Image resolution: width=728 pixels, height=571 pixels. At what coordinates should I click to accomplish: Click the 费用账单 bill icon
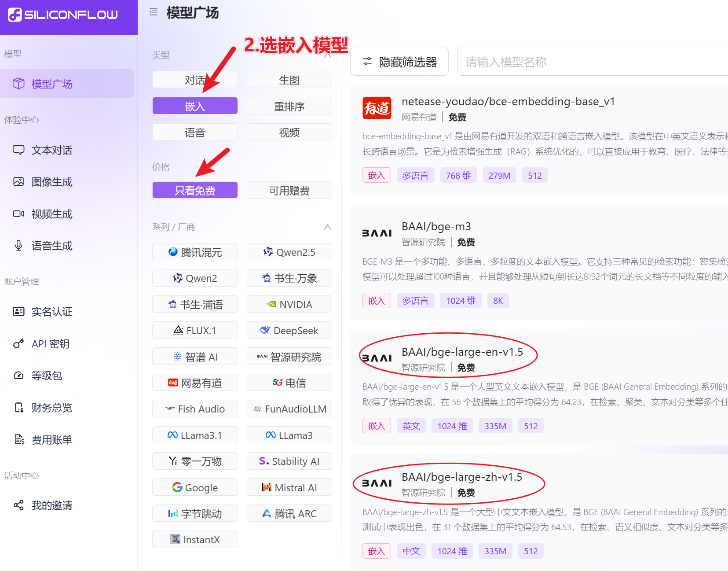pyautogui.click(x=18, y=439)
